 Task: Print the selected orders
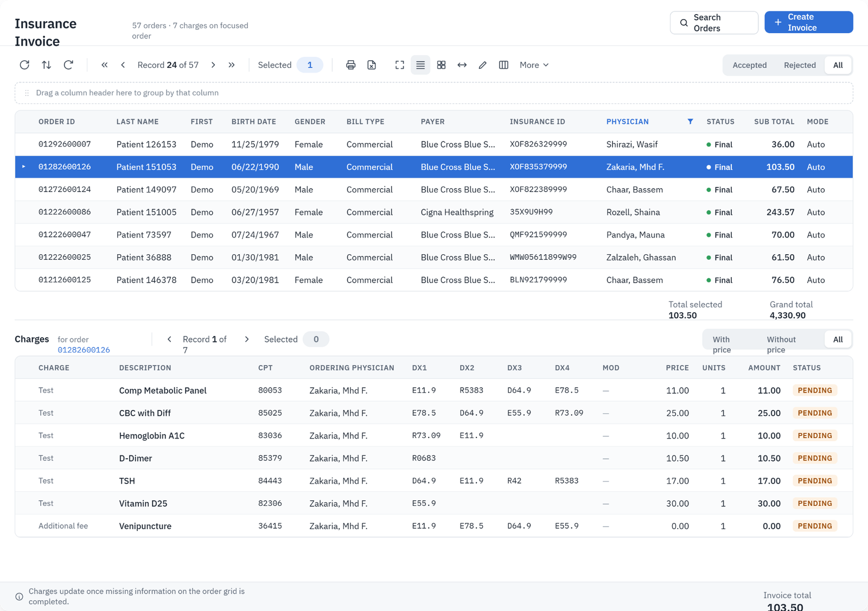(x=351, y=65)
